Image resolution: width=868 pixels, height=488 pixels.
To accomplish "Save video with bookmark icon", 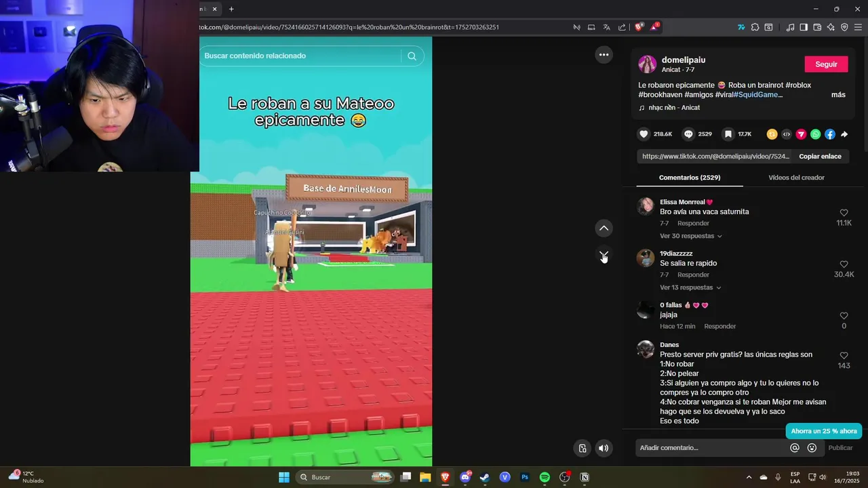I will pos(728,134).
